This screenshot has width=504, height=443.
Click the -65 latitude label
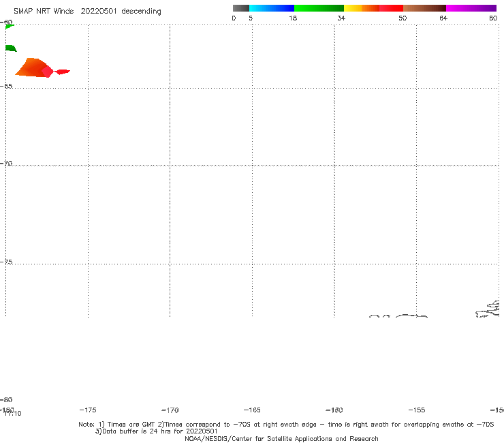[x=6, y=87]
